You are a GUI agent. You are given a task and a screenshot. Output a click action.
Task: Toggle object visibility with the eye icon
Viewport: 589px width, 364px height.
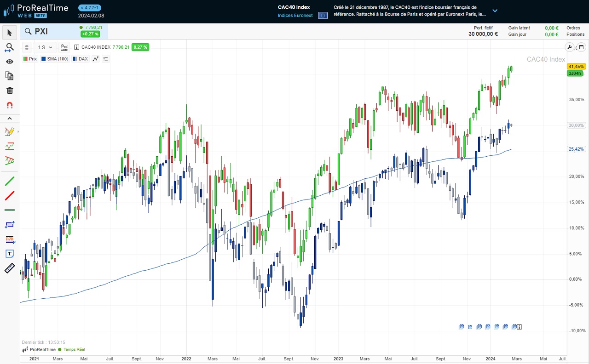click(10, 62)
